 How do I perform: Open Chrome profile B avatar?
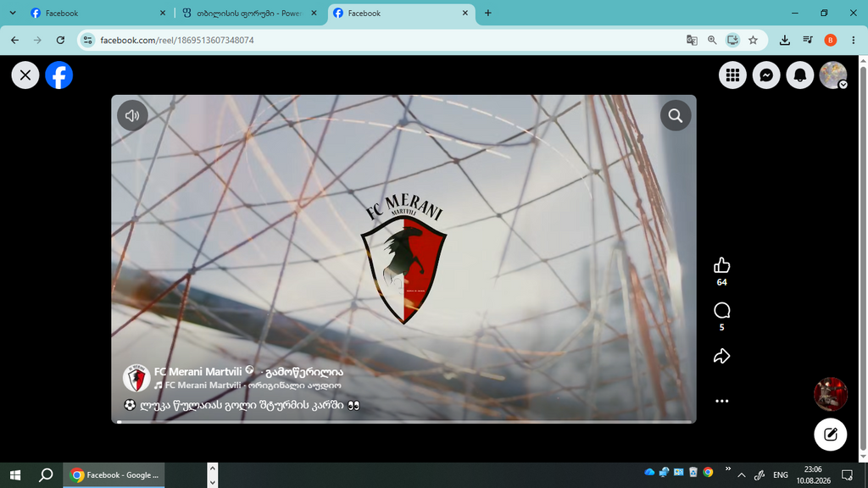831,40
